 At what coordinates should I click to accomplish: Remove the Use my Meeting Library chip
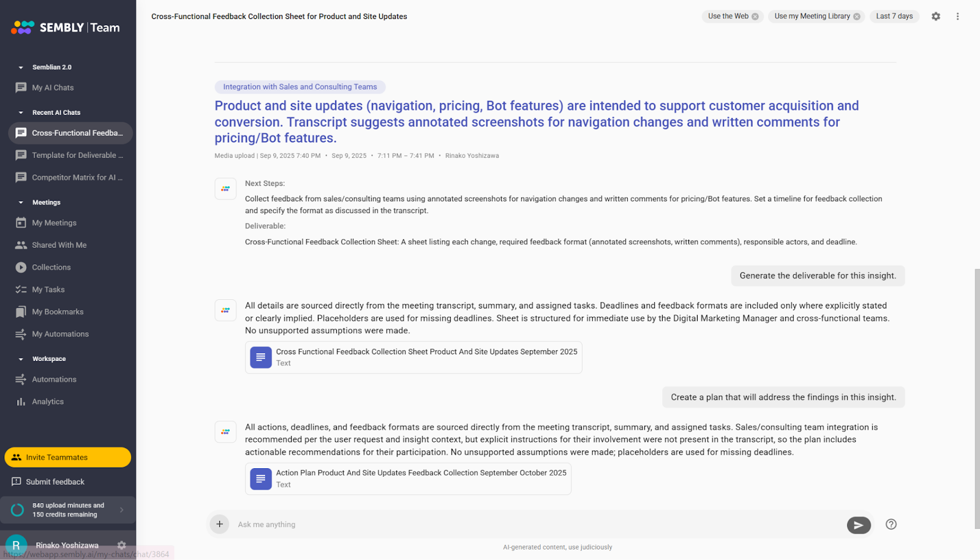[x=857, y=17]
